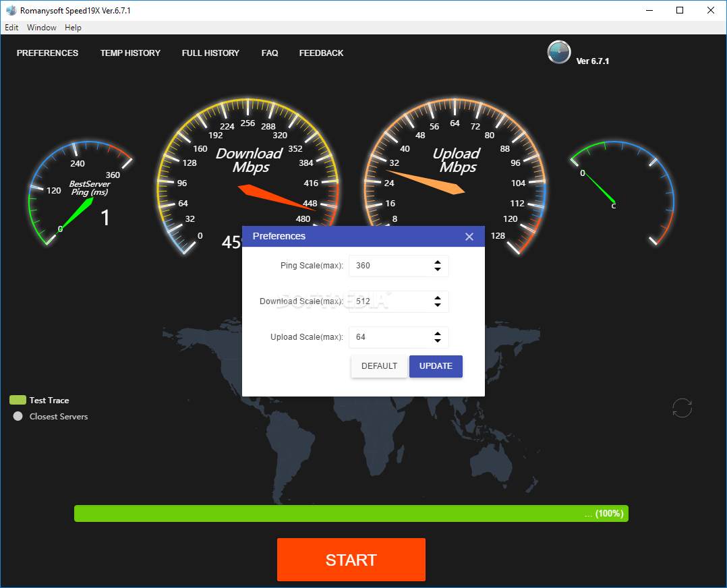This screenshot has width=727, height=588.
Task: Click the orange START button
Action: pyautogui.click(x=351, y=560)
